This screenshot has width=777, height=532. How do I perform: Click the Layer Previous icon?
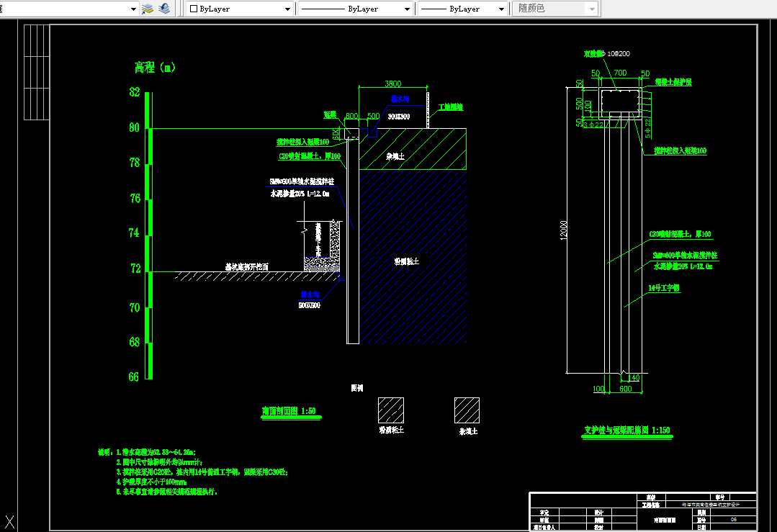click(164, 9)
